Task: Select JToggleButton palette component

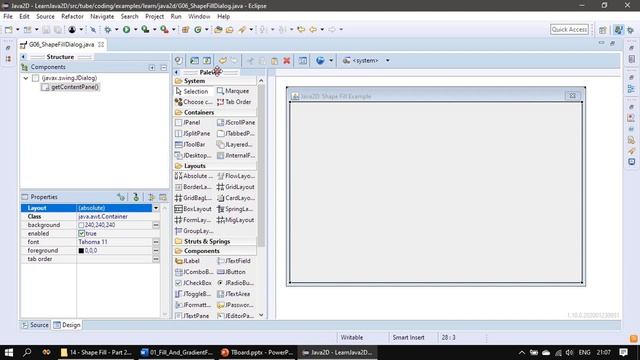Action: click(x=193, y=294)
